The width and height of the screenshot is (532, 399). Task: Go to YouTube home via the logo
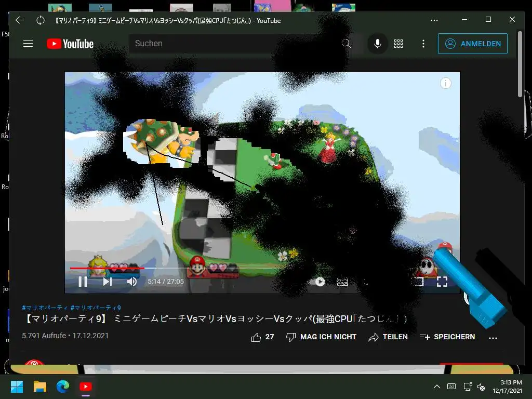point(70,44)
